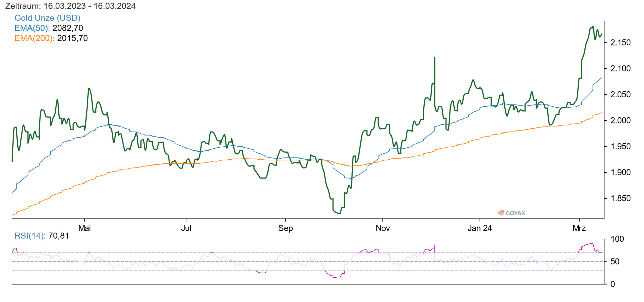Click the RSI axis label 100

pos(617,239)
